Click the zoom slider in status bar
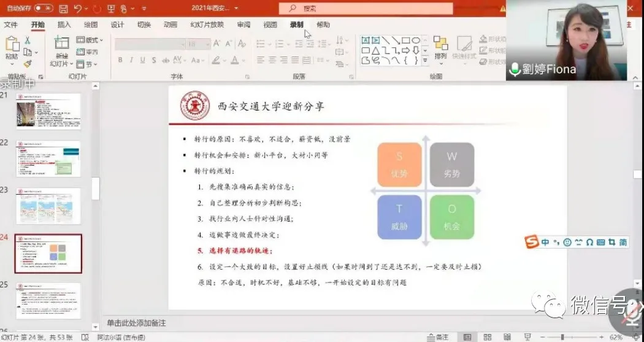The width and height of the screenshot is (644, 342). pyautogui.click(x=562, y=337)
